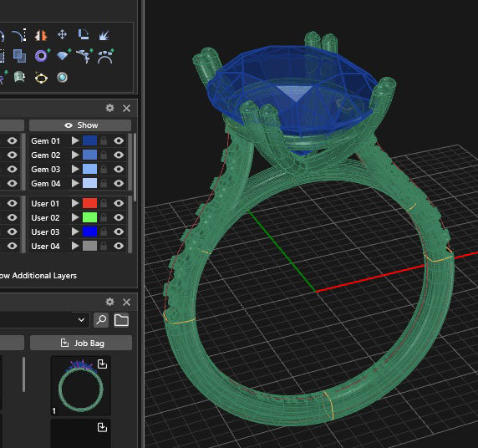The image size is (478, 448).
Task: Toggle User 03 visibility eye after lock
Action: click(119, 232)
